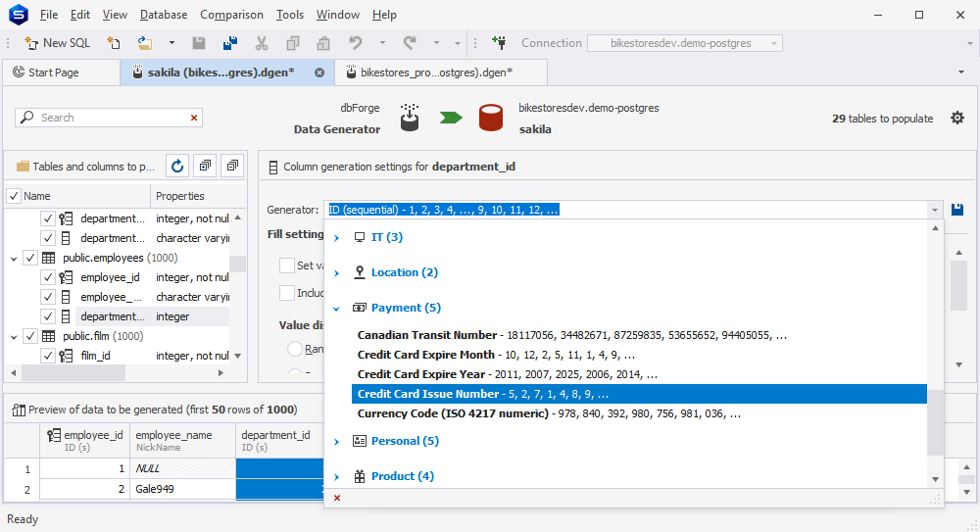Screen dimensions: 980x532
Task: Click the undo arrow icon
Action: coord(356,43)
